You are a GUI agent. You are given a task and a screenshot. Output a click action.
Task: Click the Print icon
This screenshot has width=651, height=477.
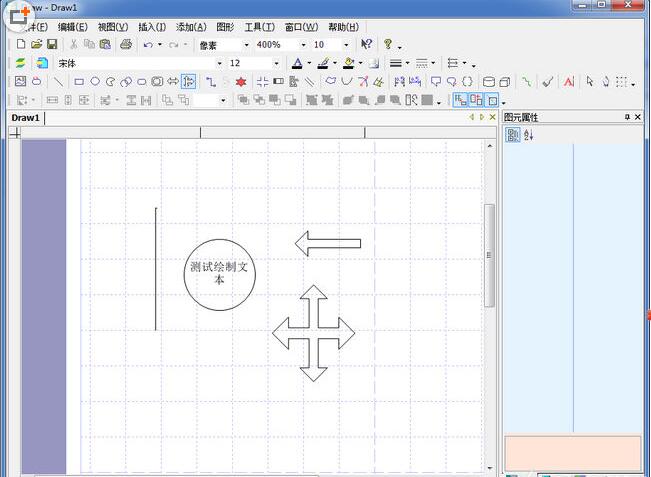pyautogui.click(x=126, y=45)
